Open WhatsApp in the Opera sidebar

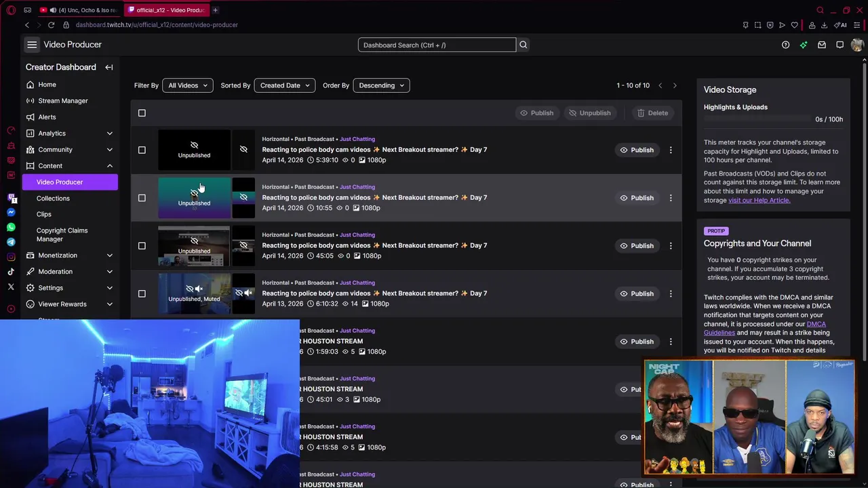tap(11, 227)
